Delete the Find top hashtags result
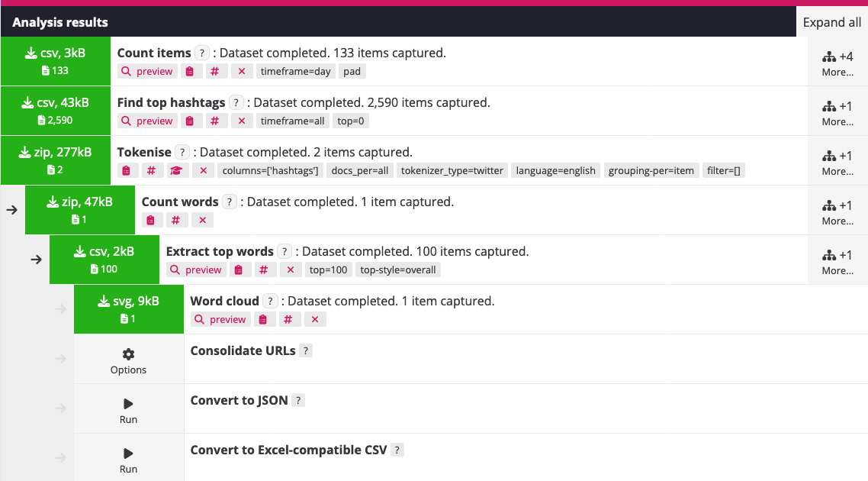This screenshot has height=481, width=868. (241, 121)
